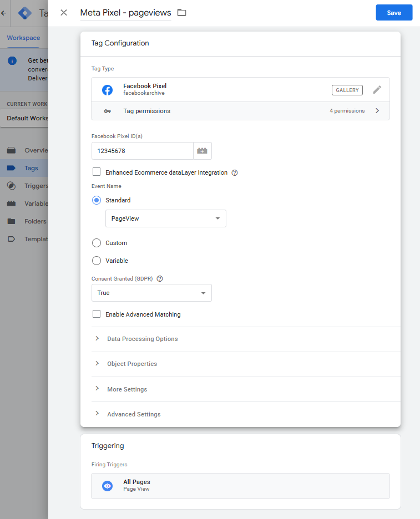
Task: Click the variable picker icon beside Pixel ID
Action: tap(202, 151)
